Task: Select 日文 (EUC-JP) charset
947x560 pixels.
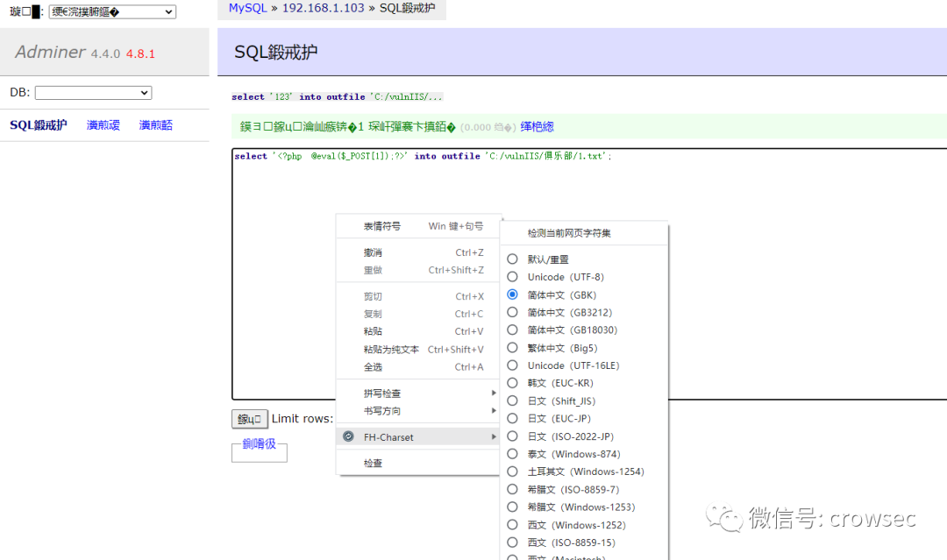Action: (x=512, y=418)
